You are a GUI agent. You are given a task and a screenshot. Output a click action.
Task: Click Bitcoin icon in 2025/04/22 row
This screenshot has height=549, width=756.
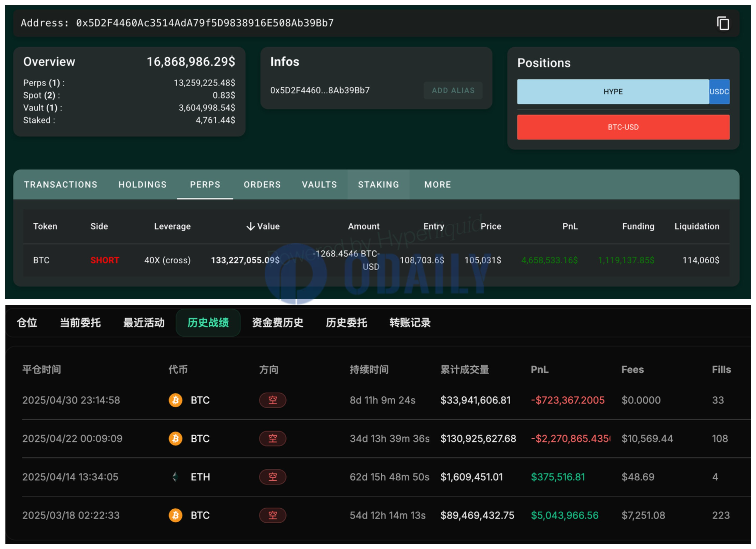(x=175, y=438)
